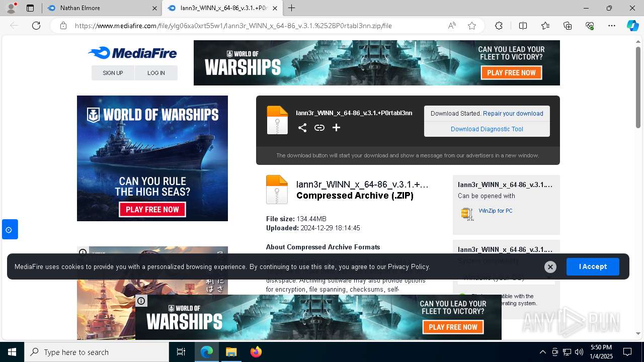Open the WinZip for PC link
Viewport: 644px width, 362px height.
496,211
